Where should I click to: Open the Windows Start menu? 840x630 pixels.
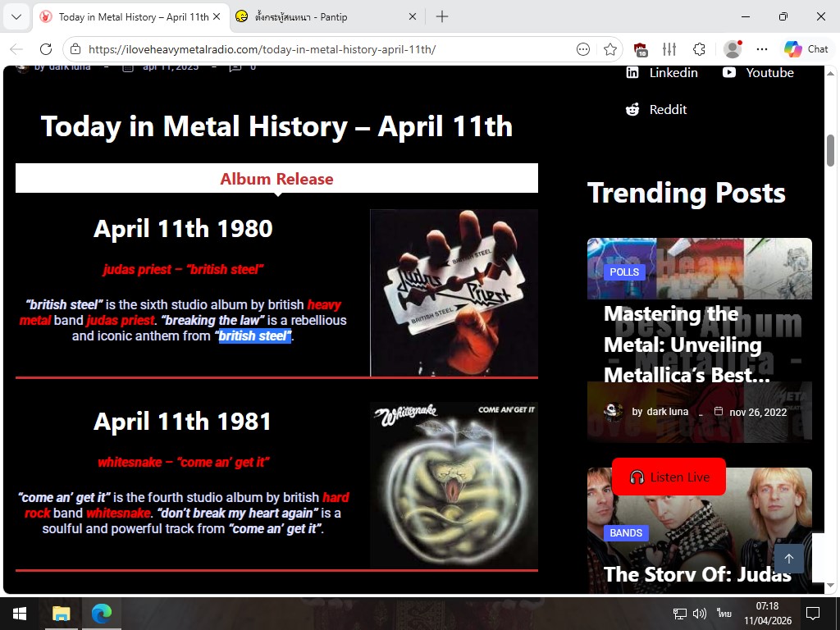click(x=20, y=614)
